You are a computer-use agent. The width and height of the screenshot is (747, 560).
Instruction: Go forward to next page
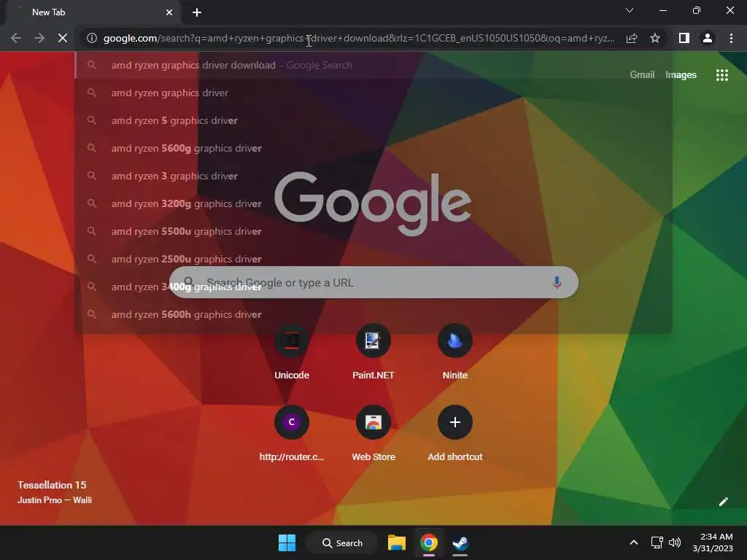click(39, 38)
